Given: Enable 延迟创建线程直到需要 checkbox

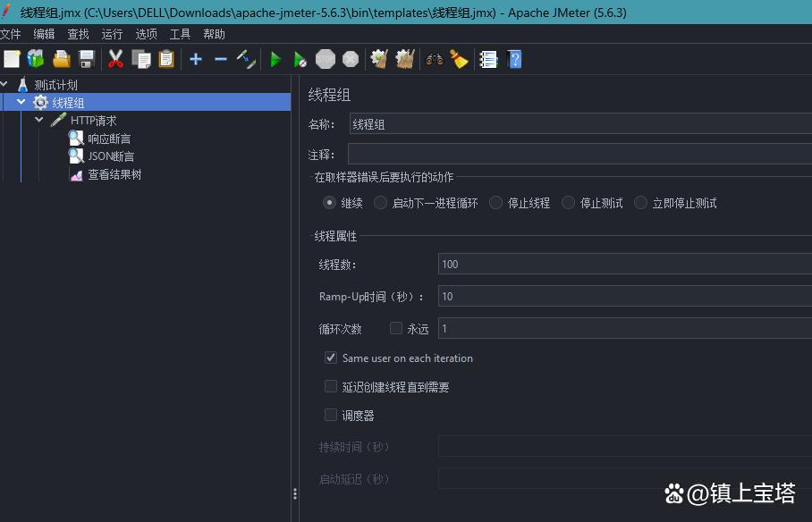Looking at the screenshot, I should point(330,386).
